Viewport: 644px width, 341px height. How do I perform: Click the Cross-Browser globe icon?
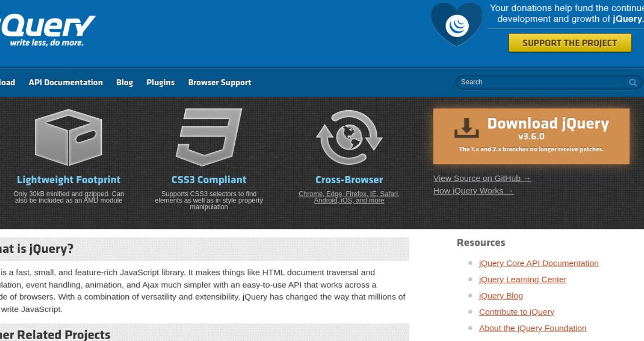pyautogui.click(x=349, y=138)
